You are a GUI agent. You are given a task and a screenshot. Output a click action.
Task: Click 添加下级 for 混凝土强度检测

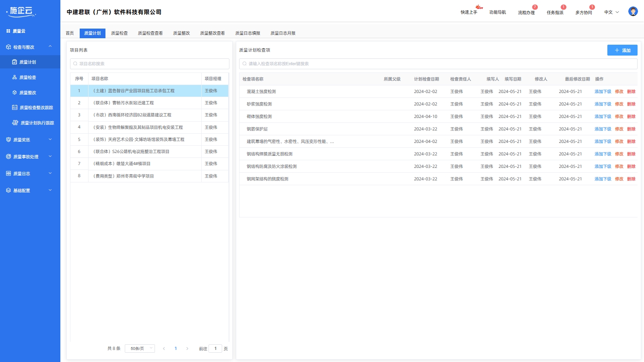tap(603, 91)
